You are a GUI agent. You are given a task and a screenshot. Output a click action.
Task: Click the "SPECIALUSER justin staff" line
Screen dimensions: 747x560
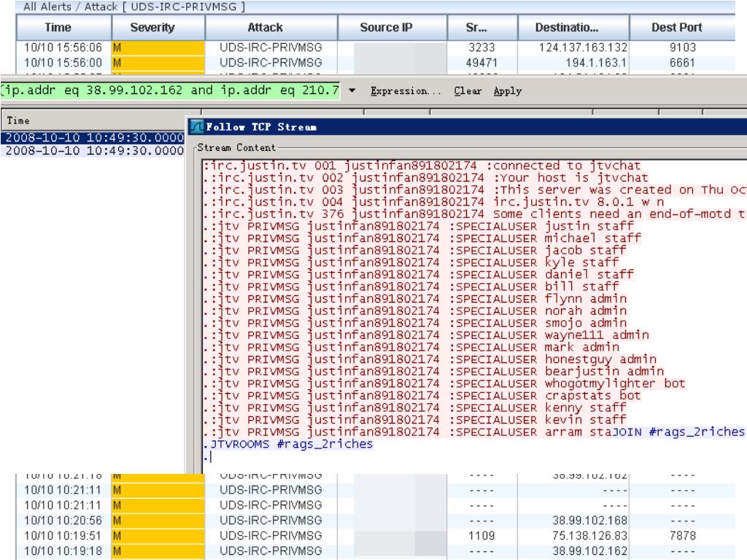point(418,226)
